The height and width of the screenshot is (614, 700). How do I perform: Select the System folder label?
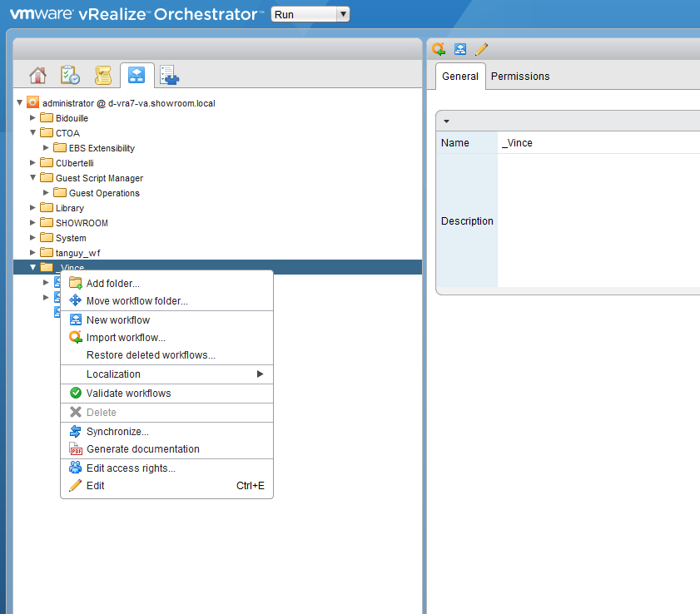pos(71,238)
